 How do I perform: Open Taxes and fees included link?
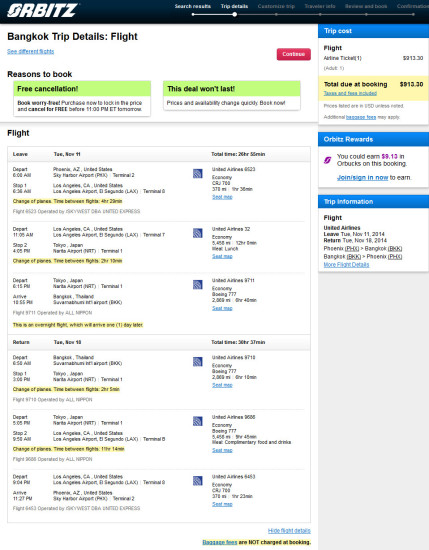(350, 93)
